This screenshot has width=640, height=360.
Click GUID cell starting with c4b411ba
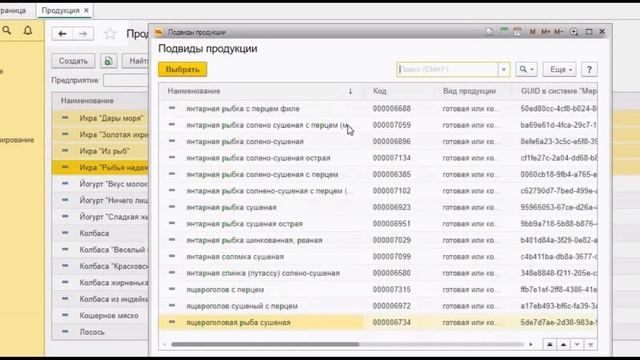(x=558, y=256)
